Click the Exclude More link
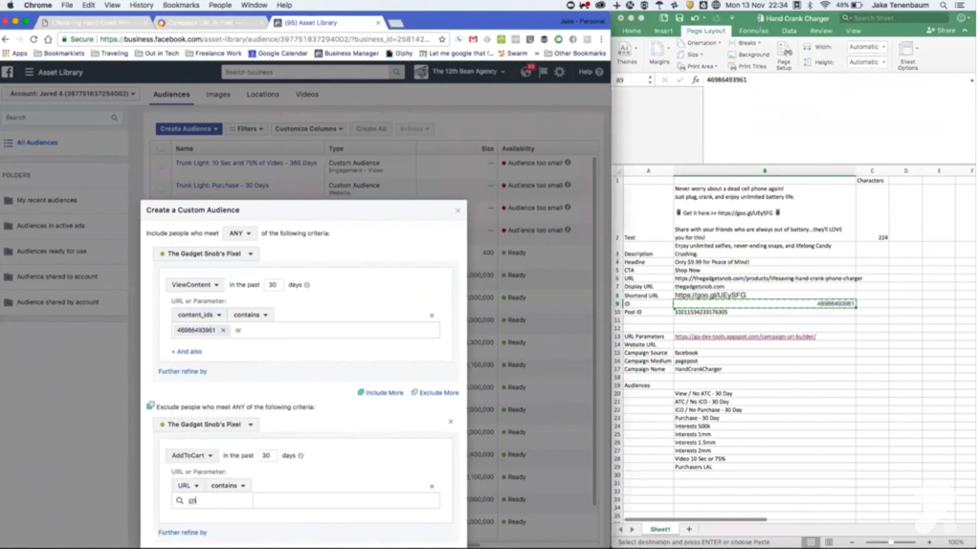Viewport: 980px width, 549px height. (434, 393)
